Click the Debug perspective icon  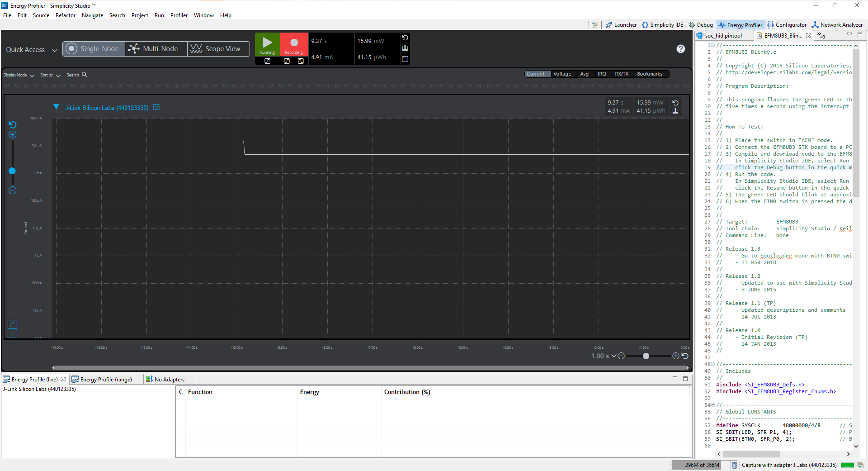pyautogui.click(x=700, y=25)
